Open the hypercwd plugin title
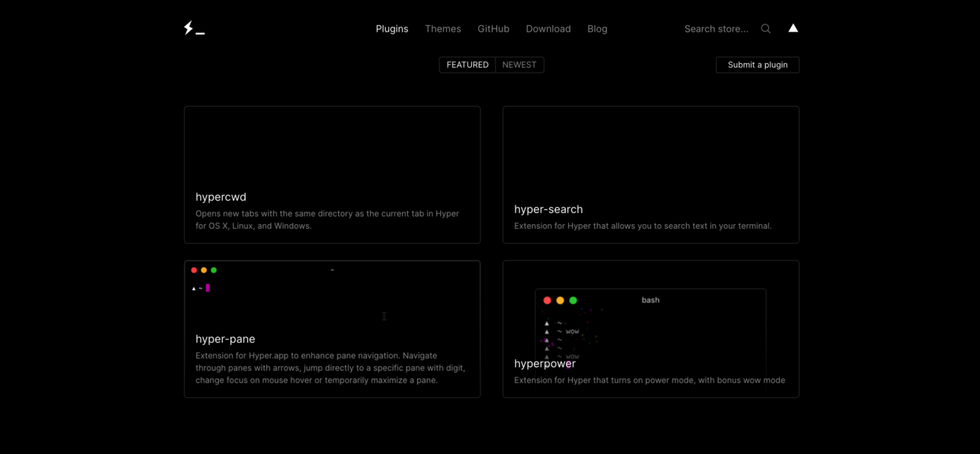The image size is (980, 454). 220,197
